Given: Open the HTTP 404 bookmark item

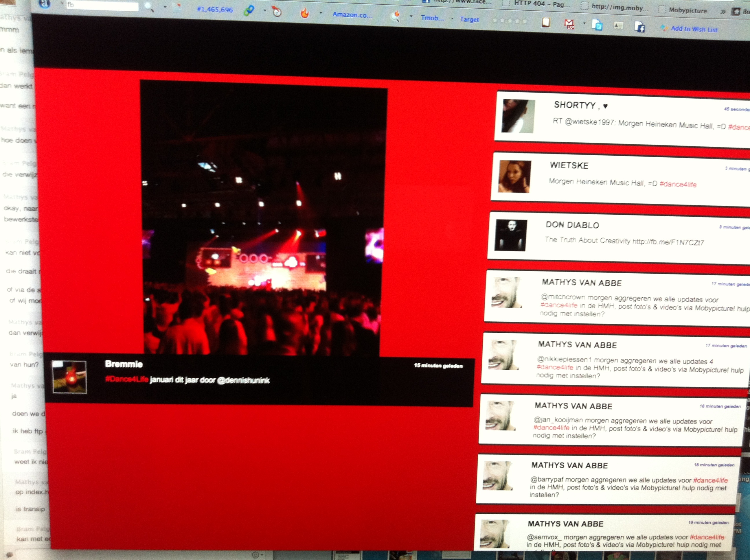Looking at the screenshot, I should point(538,4).
